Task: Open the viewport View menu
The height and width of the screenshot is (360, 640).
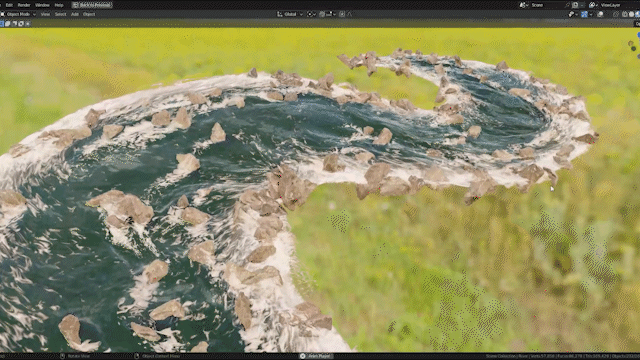Action: [45, 14]
